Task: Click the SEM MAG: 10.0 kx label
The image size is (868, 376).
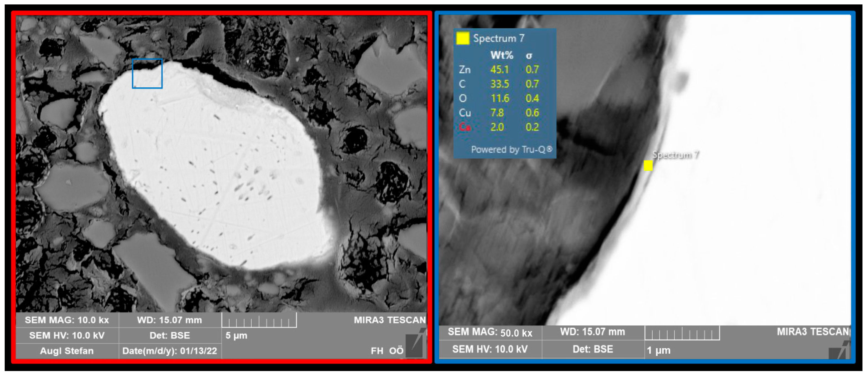Action: [67, 320]
